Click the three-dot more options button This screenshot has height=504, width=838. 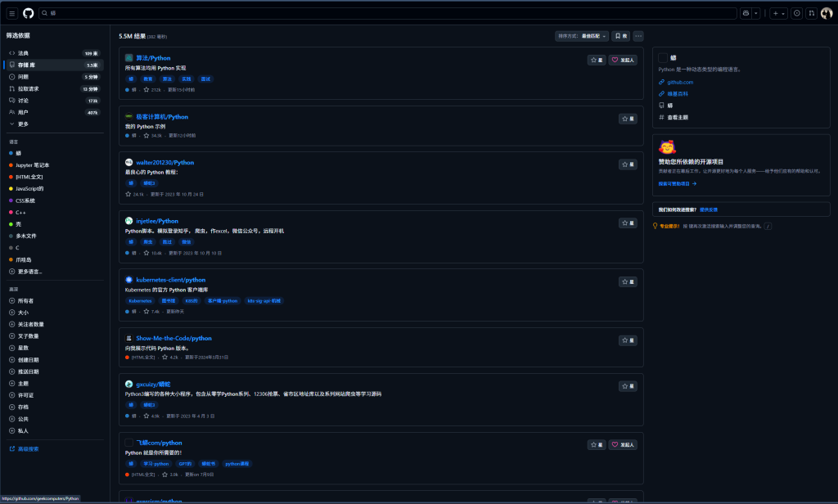[x=638, y=36]
